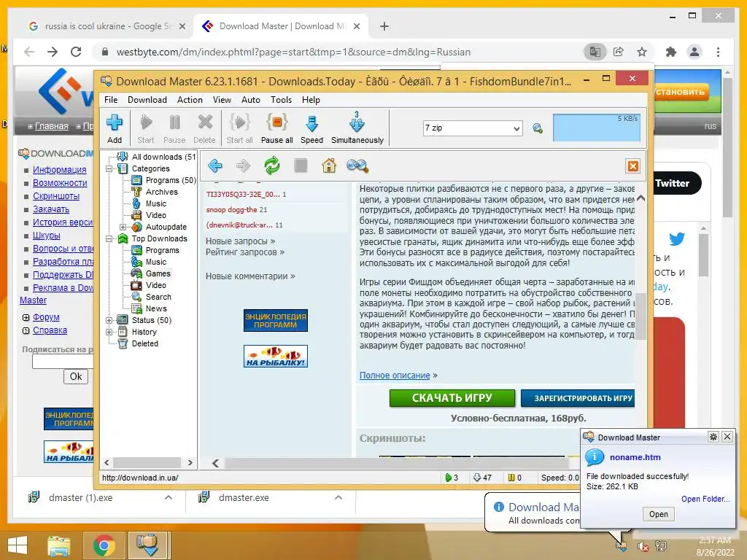Expand the Status (50) tree node
This screenshot has width=747, height=560.
109,321
